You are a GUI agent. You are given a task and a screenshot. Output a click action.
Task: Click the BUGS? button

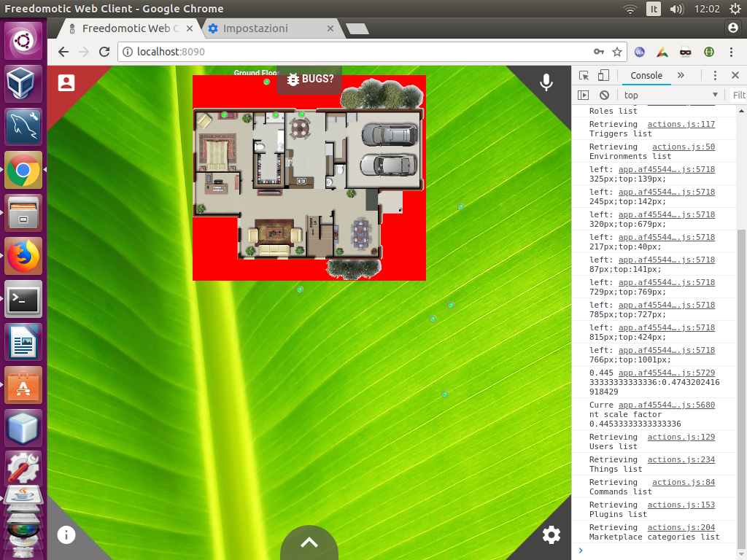pos(309,80)
